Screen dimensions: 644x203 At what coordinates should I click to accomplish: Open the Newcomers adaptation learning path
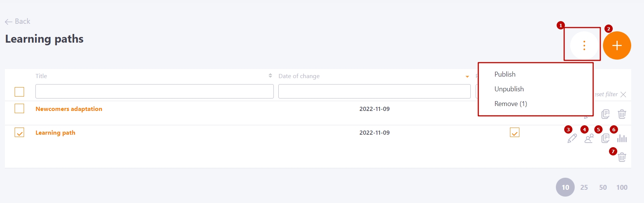click(69, 109)
